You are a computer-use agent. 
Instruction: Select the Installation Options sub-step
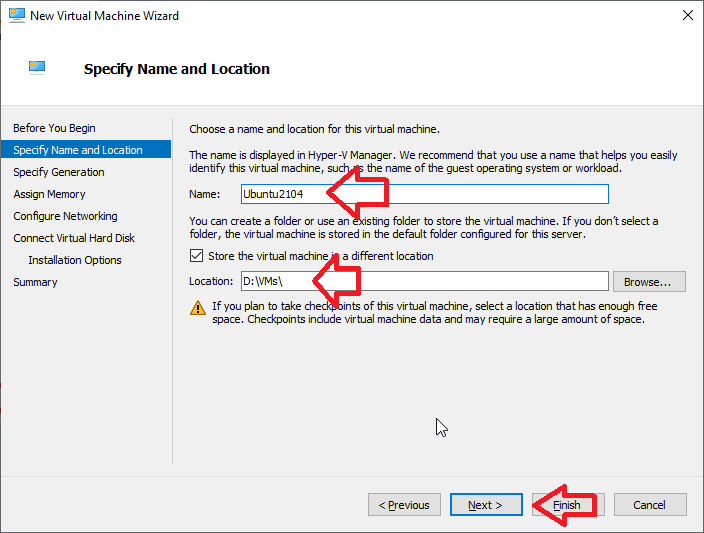(75, 260)
